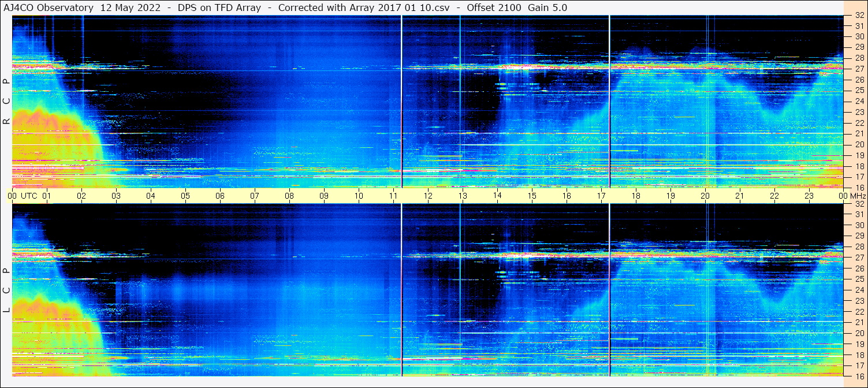868x388 pixels.
Task: Click the "22" MHz tick of RCP scale
Action: pos(859,123)
